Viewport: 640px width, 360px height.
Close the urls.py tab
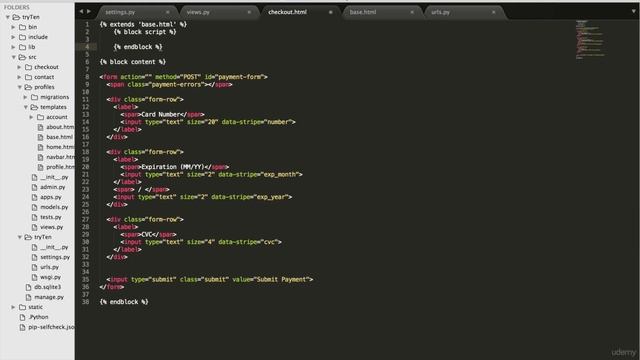click(493, 12)
